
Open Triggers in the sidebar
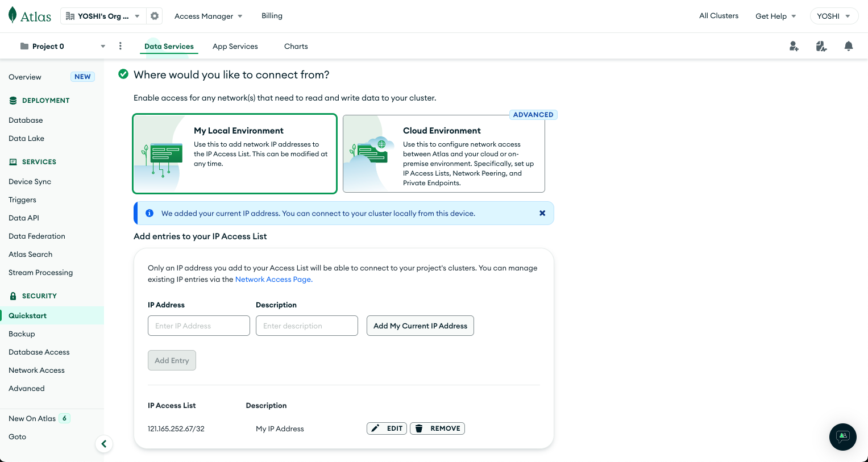(x=22, y=199)
